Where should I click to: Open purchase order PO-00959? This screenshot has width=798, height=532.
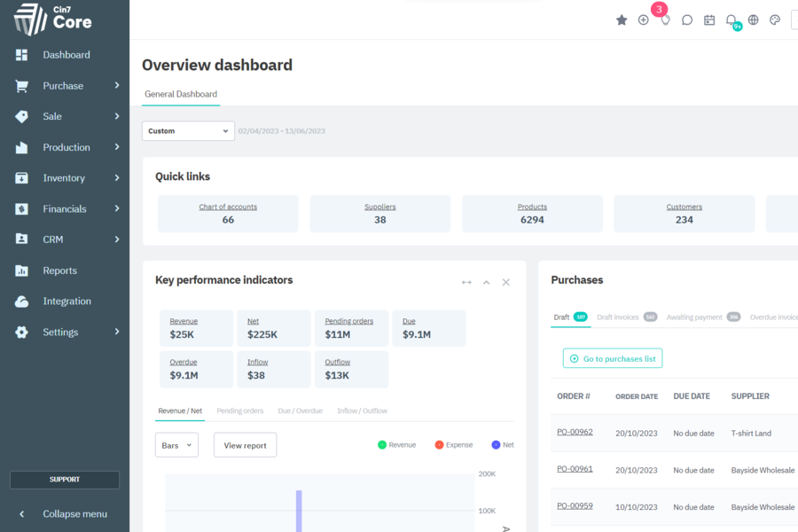575,506
